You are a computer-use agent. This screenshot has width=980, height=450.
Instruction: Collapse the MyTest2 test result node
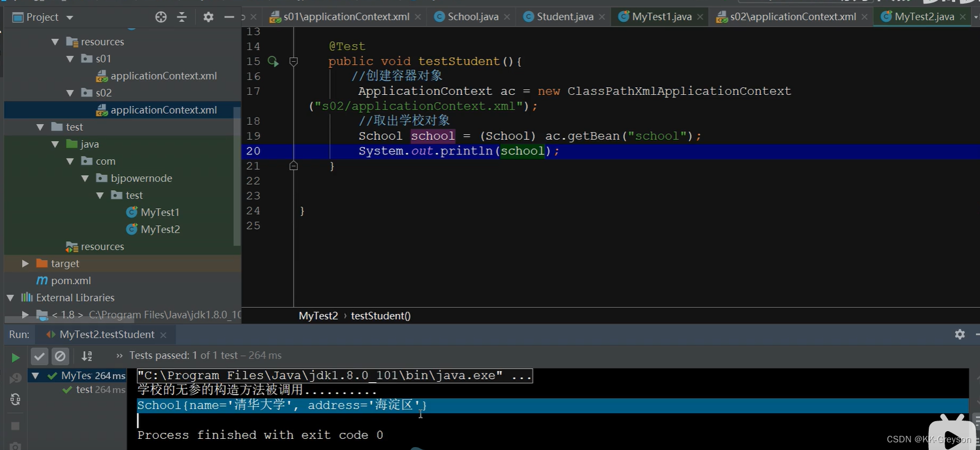[35, 376]
